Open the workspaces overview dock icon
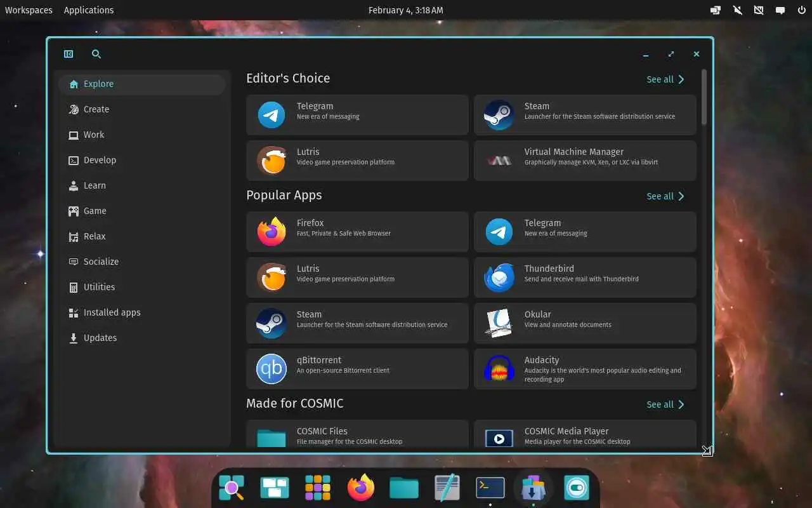Image resolution: width=812 pixels, height=508 pixels. [275, 488]
